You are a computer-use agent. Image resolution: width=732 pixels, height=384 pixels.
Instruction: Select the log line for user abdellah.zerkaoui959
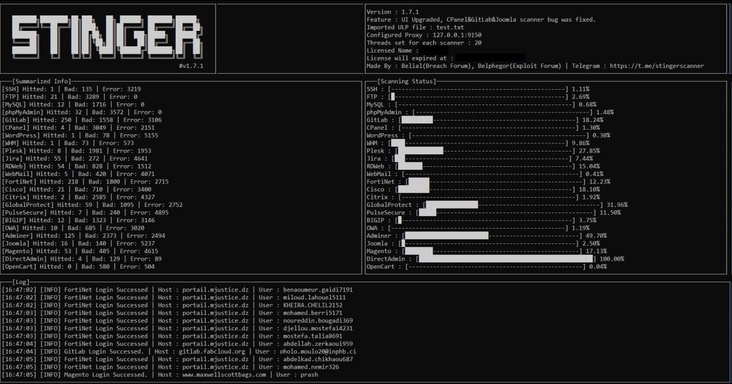(177, 344)
